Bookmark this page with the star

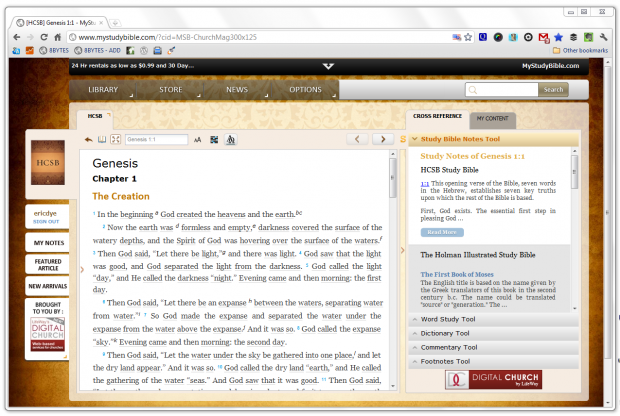coord(469,37)
